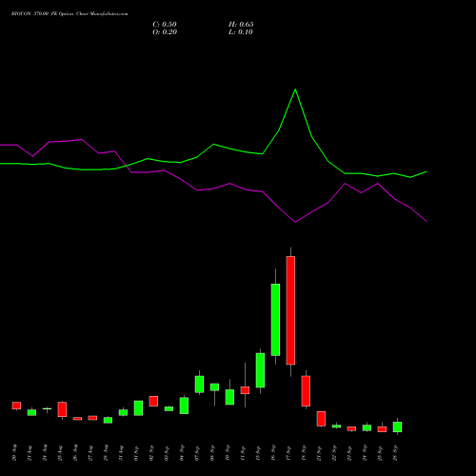Click the 04 Sep date label
Viewport: 476px width, 476px height.
point(182,452)
